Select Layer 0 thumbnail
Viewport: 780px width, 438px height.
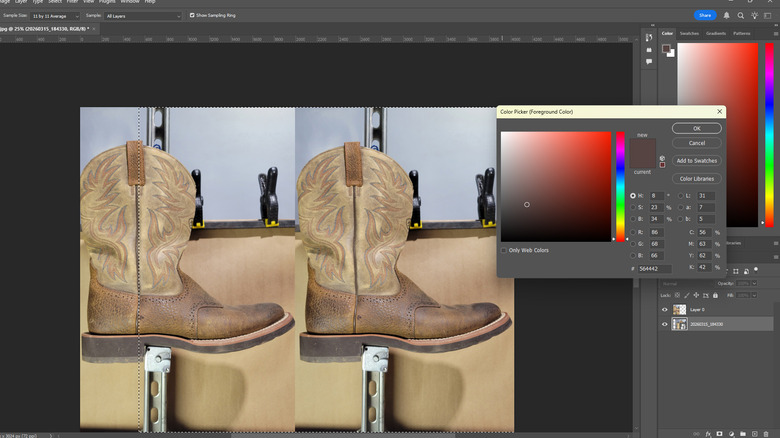point(679,310)
